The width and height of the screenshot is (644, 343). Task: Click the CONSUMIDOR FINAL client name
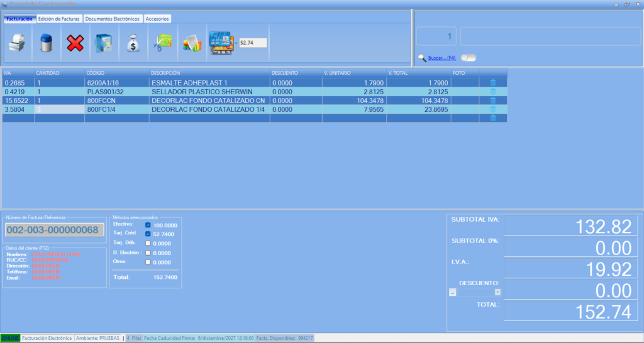[x=56, y=254]
